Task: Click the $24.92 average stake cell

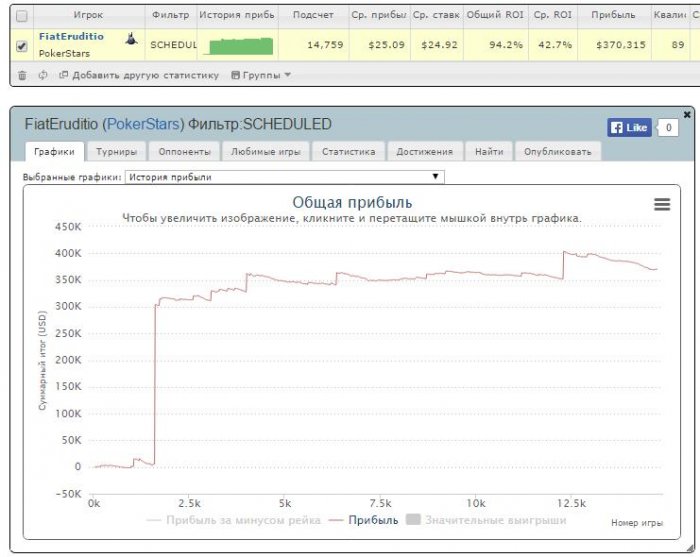Action: [439, 45]
